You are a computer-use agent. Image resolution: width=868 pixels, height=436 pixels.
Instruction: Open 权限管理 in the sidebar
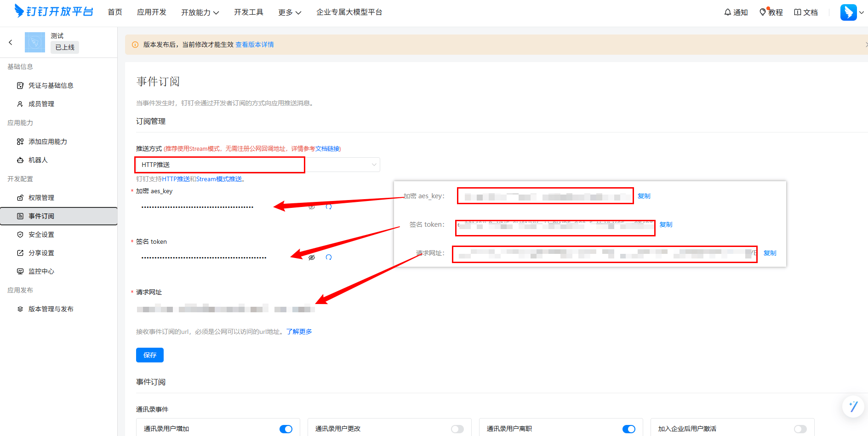(x=41, y=198)
